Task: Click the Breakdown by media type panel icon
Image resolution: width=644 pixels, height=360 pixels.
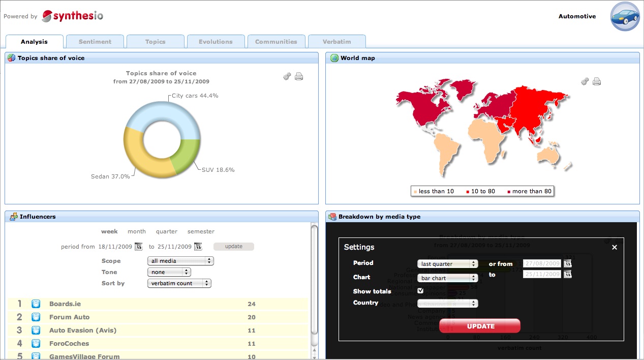Action: pos(332,217)
